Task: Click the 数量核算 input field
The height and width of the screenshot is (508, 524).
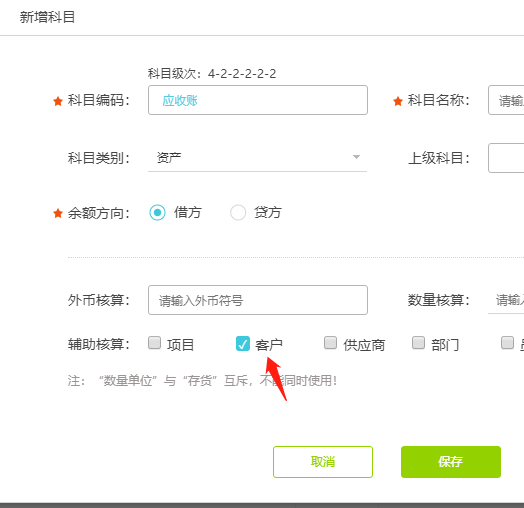Action: (506, 300)
